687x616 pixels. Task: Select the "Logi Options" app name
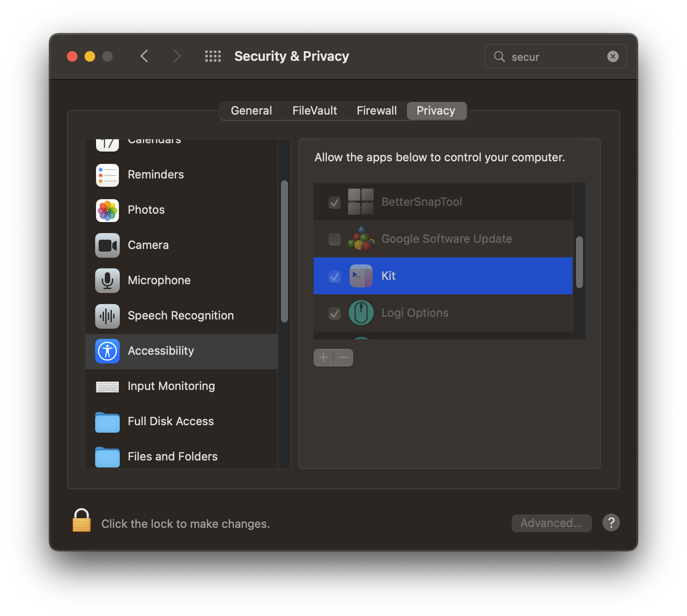(415, 313)
